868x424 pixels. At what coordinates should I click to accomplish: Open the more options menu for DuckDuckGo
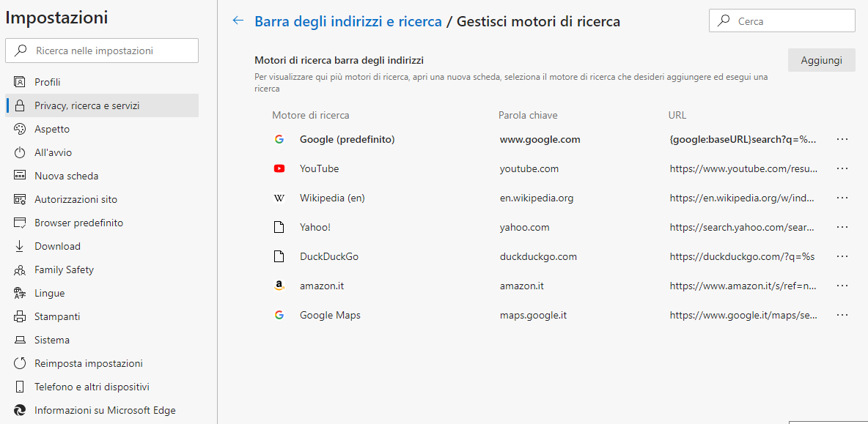coord(842,256)
